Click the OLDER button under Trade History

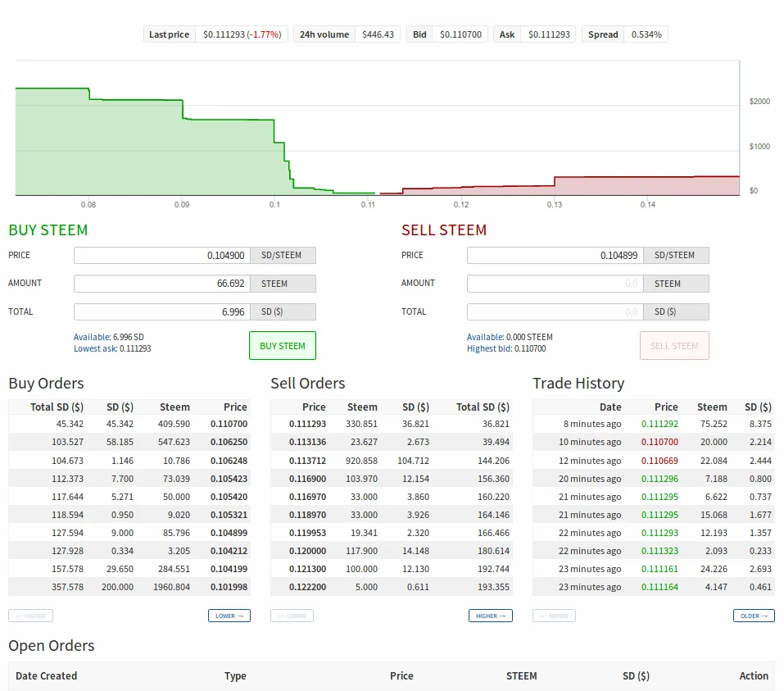click(x=754, y=616)
